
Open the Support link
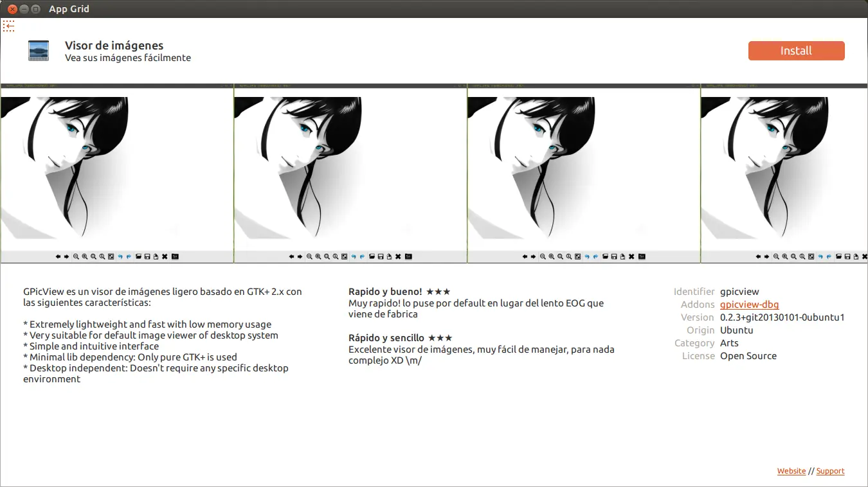tap(830, 471)
